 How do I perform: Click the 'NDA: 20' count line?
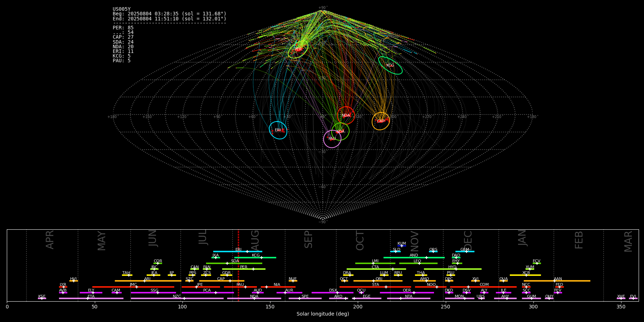(123, 47)
